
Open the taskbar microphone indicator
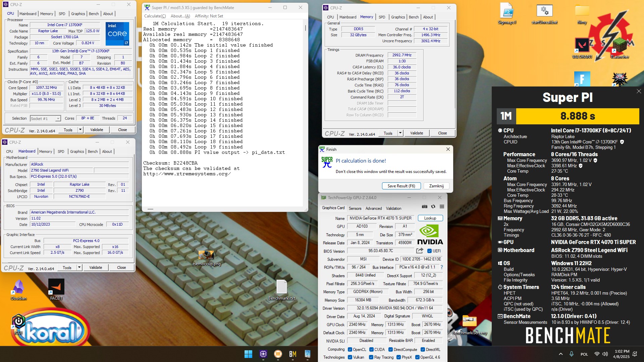572,354
